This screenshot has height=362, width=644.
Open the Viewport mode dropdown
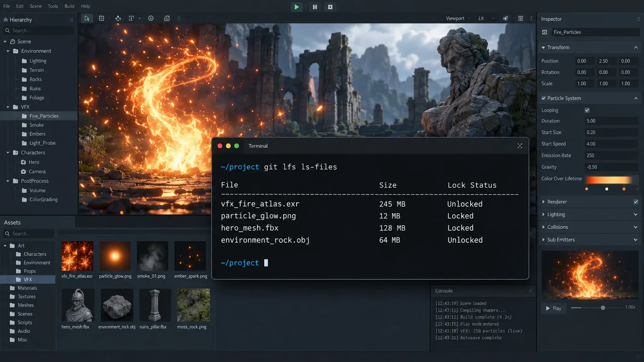(x=458, y=18)
